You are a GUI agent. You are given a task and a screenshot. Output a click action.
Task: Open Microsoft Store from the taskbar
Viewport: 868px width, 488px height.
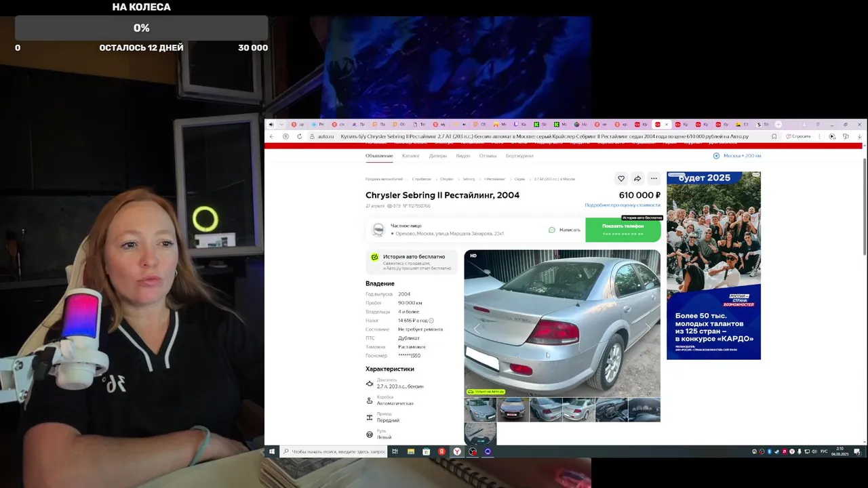(x=426, y=451)
